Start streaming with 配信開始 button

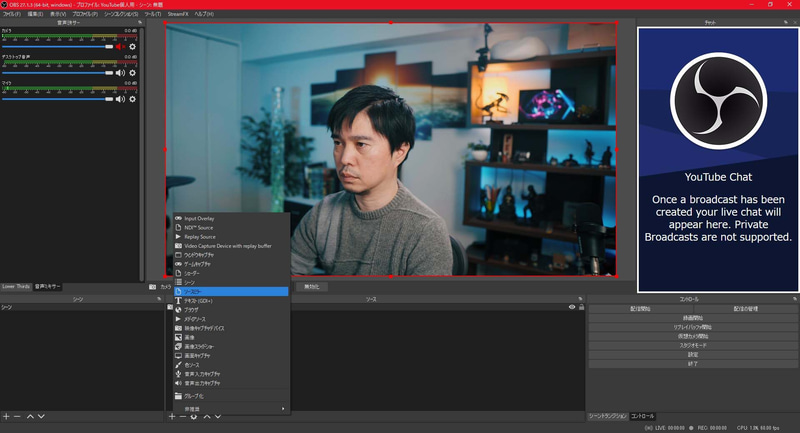pyautogui.click(x=640, y=309)
